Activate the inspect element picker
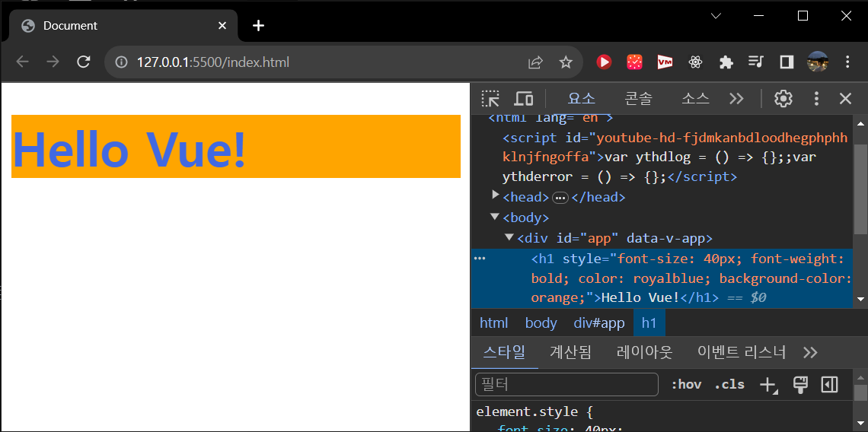 (490, 98)
